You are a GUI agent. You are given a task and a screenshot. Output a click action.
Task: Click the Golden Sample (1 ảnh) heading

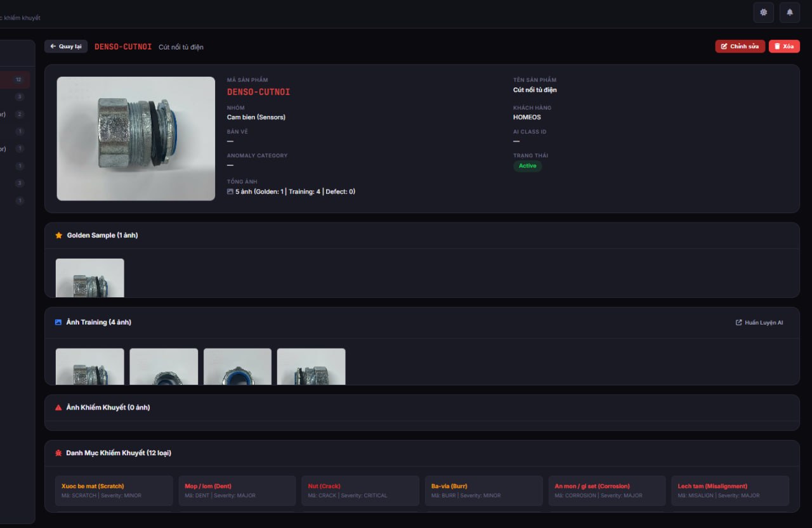103,235
